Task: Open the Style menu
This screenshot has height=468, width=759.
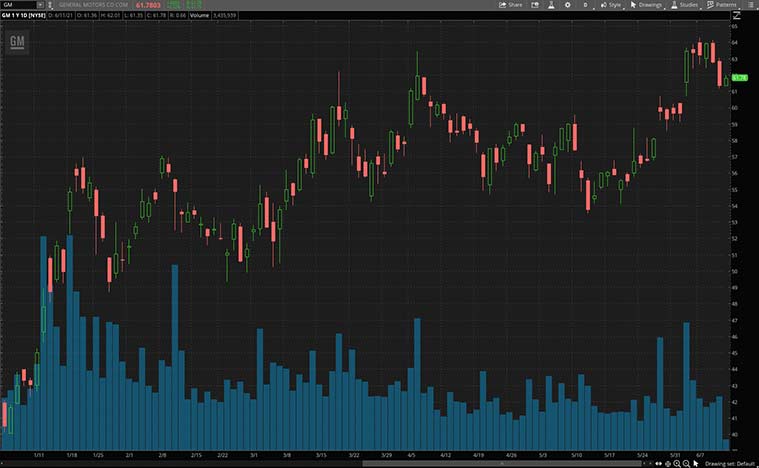Action: [610, 5]
